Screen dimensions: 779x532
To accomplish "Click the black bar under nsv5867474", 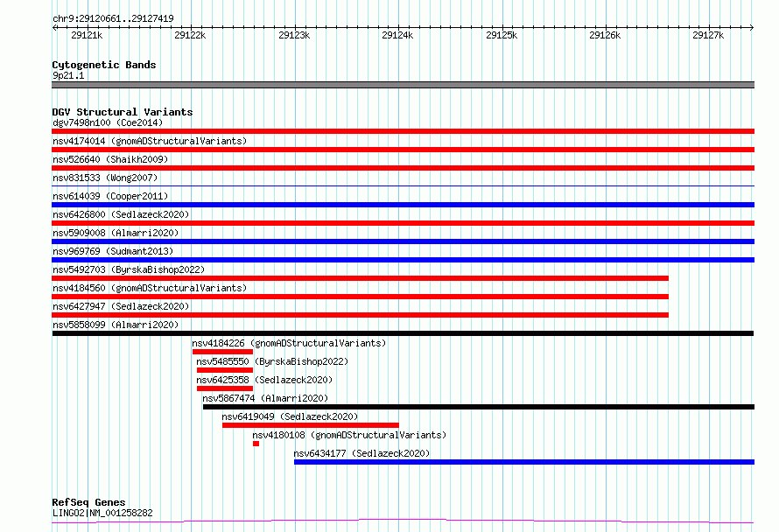I will [x=479, y=407].
